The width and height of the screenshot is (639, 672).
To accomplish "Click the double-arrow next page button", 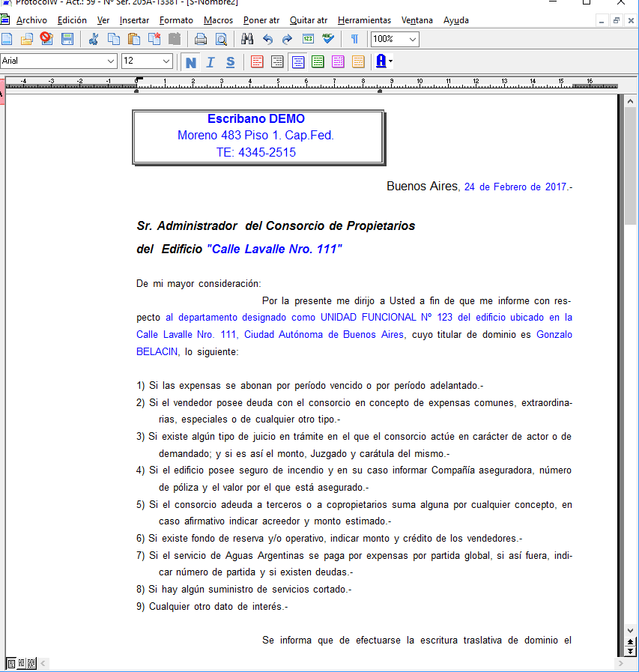I will pos(630,651).
